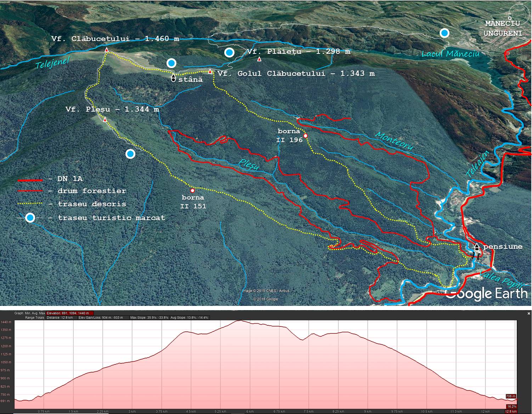The height and width of the screenshot is (414, 532).
Task: Click blue trail marker below Vf. Pleșu
Action: (130, 154)
